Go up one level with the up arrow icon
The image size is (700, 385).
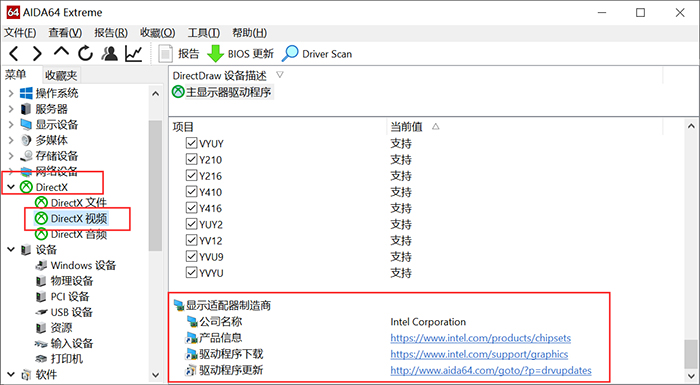tap(61, 52)
